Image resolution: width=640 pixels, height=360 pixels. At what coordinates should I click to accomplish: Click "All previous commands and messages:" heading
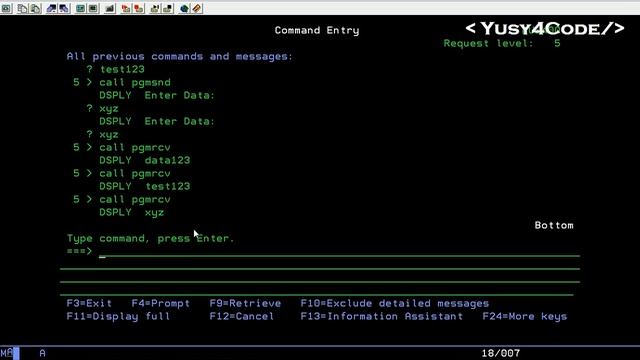[x=180, y=56]
